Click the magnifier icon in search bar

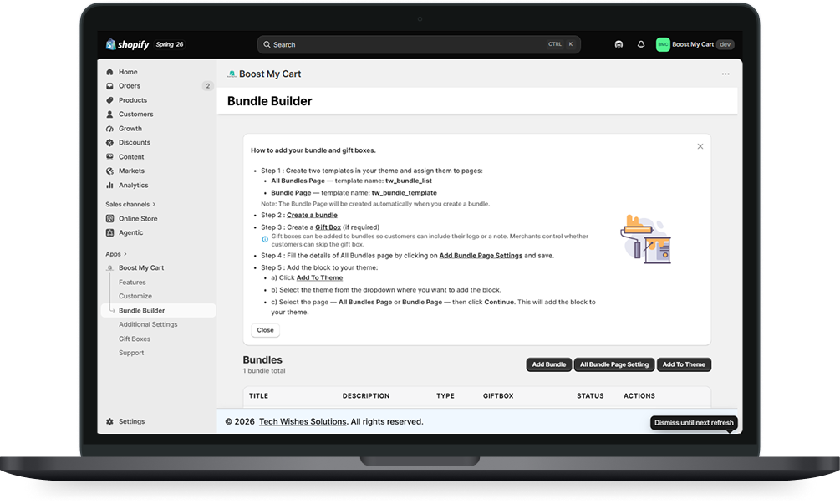(267, 44)
